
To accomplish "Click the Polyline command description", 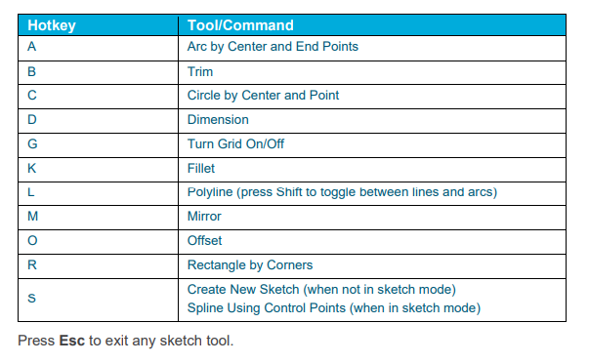I will click(342, 192).
